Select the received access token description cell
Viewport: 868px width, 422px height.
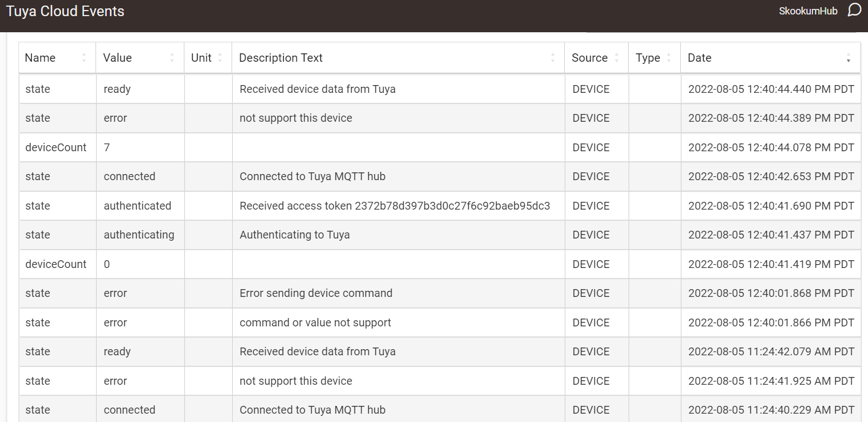(394, 206)
